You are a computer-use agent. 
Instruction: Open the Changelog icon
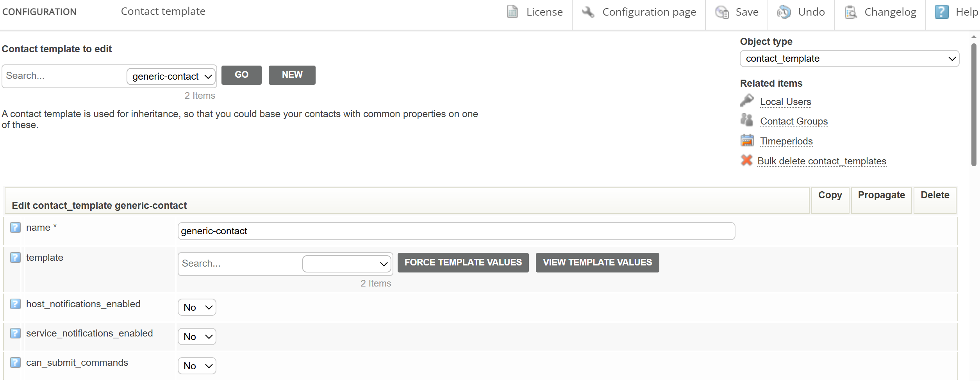tap(850, 12)
